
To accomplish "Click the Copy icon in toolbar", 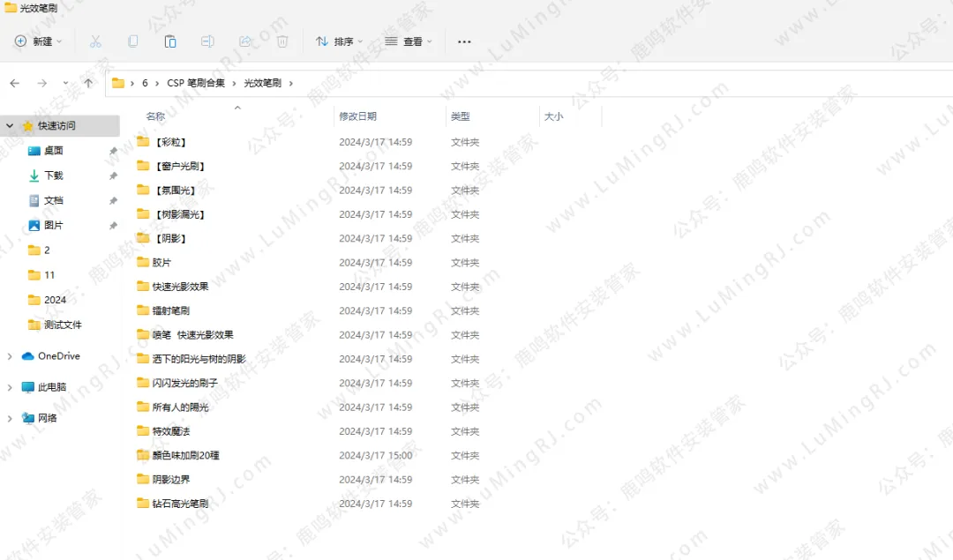I will 133,41.
